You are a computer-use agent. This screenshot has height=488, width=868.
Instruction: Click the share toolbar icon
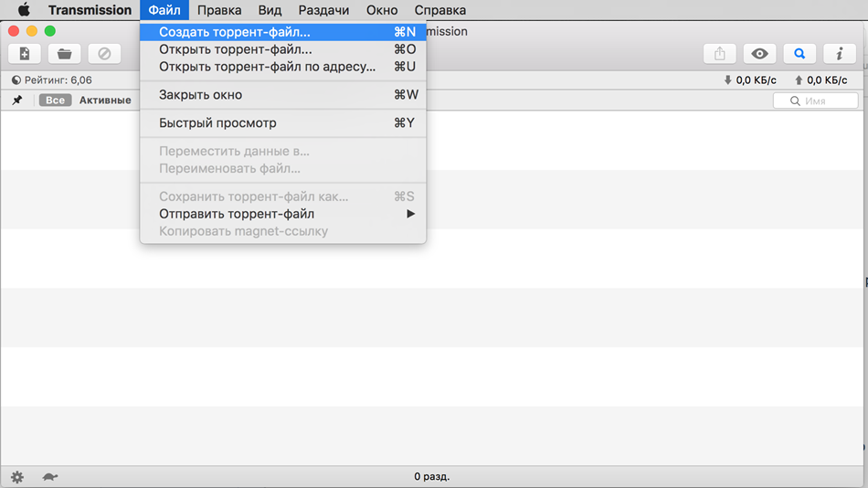pyautogui.click(x=720, y=54)
